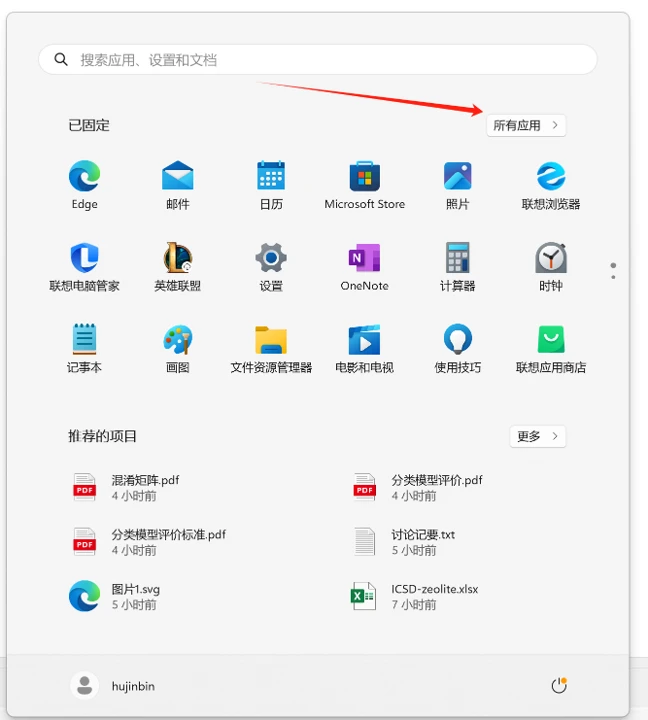Open the 照片 photos app
Screen dimensions: 648x720
(x=457, y=185)
